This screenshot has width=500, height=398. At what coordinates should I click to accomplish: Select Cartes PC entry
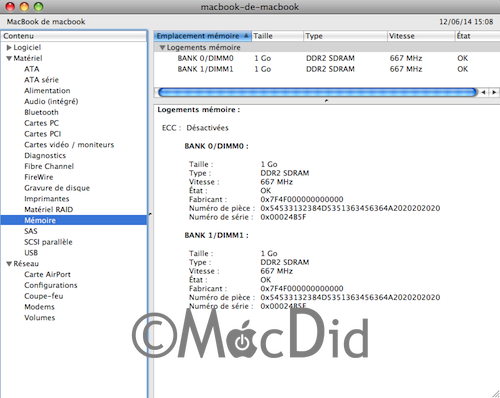pyautogui.click(x=41, y=123)
